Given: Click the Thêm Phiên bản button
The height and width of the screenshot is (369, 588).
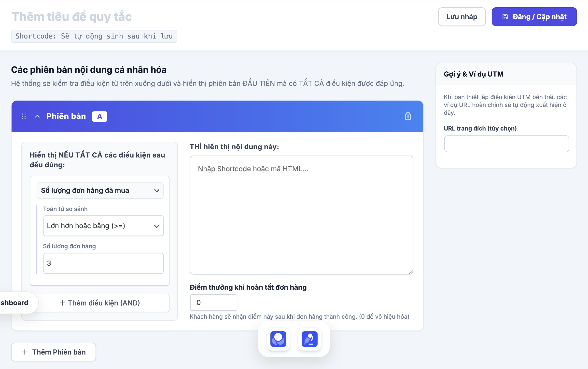Looking at the screenshot, I should point(54,352).
